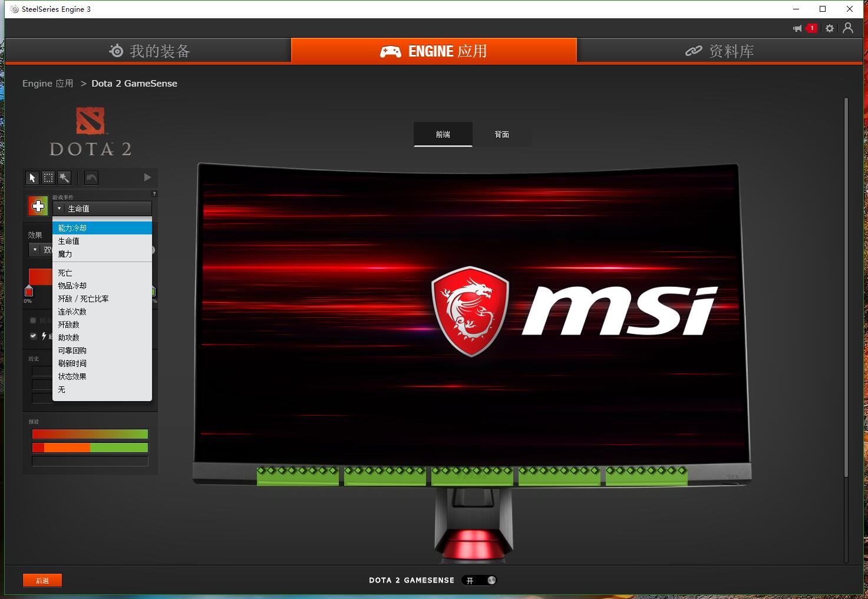Click the play preview triangle
The image size is (868, 599).
pyautogui.click(x=147, y=177)
